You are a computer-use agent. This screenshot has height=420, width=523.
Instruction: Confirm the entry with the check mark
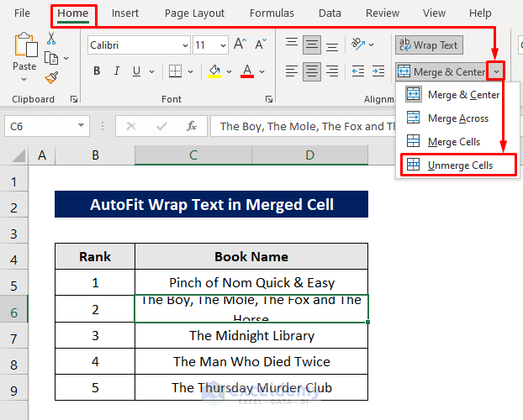pyautogui.click(x=161, y=126)
